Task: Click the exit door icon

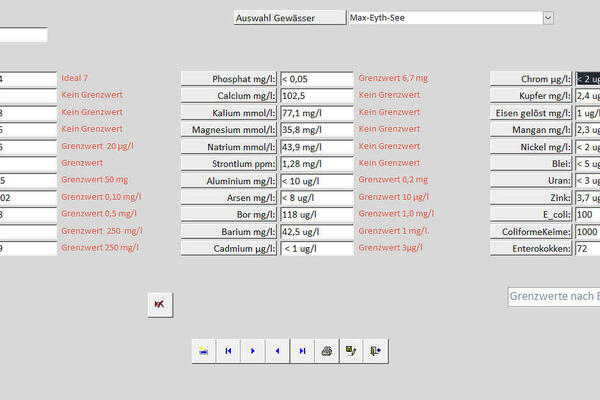Action: tap(375, 351)
